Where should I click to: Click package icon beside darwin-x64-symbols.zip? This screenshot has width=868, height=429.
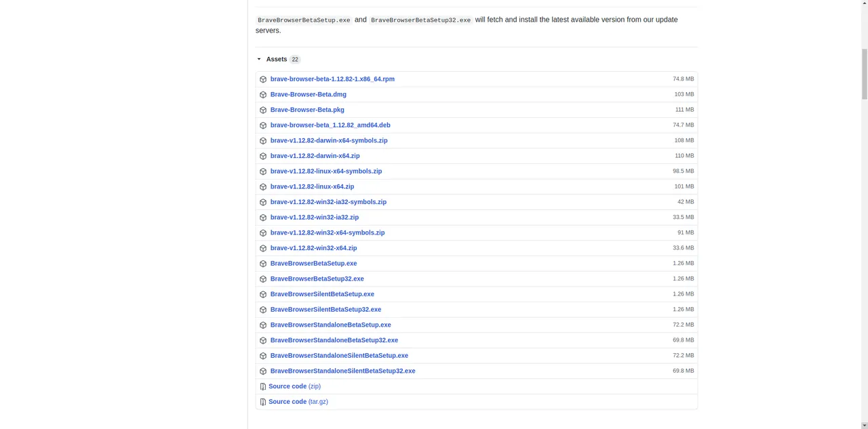click(263, 141)
